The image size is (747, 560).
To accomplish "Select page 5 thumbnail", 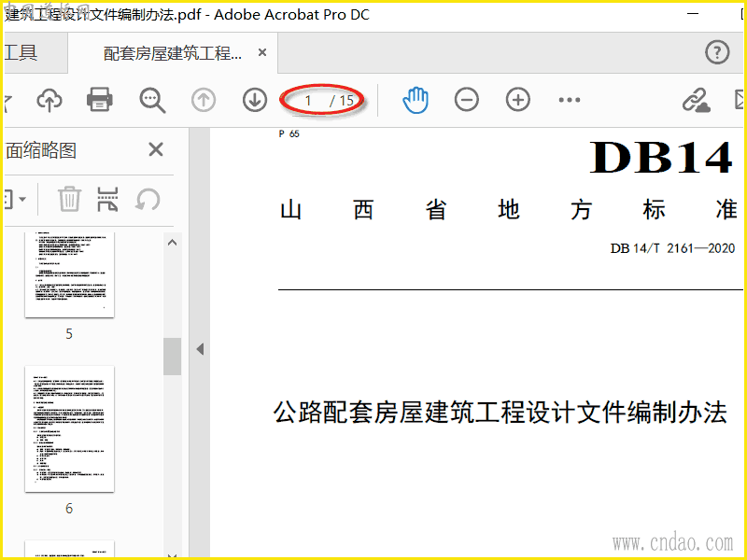I will pos(69,274).
